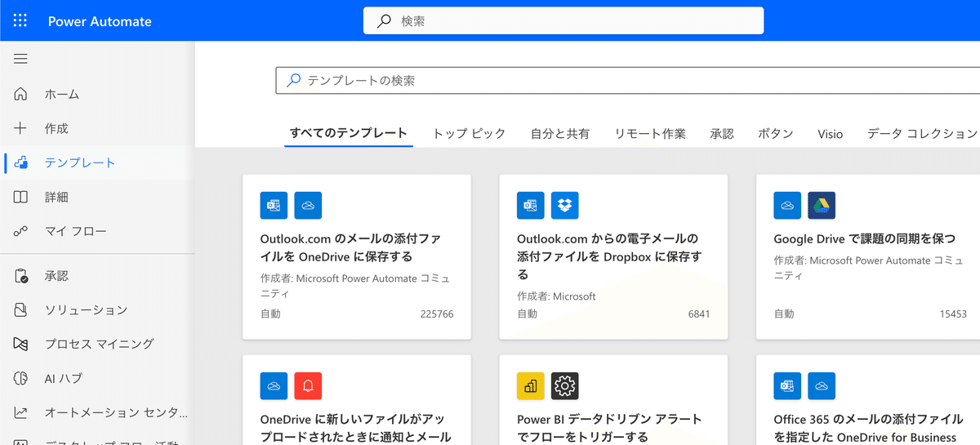Open the app launcher waffle icon
The image size is (980, 445).
click(20, 20)
